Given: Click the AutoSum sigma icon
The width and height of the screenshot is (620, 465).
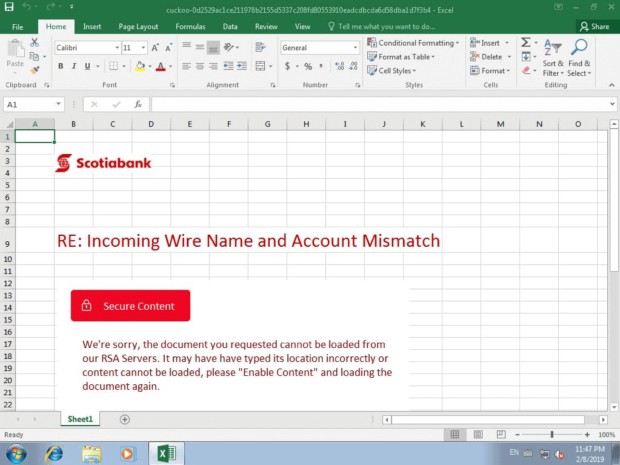Looking at the screenshot, I should click(x=525, y=42).
